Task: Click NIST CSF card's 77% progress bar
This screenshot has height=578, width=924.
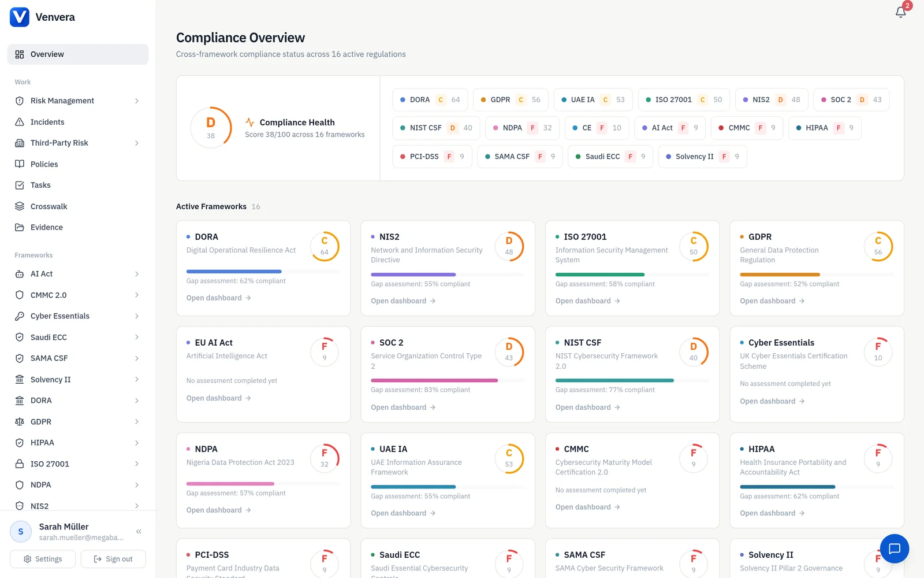Action: pyautogui.click(x=632, y=380)
